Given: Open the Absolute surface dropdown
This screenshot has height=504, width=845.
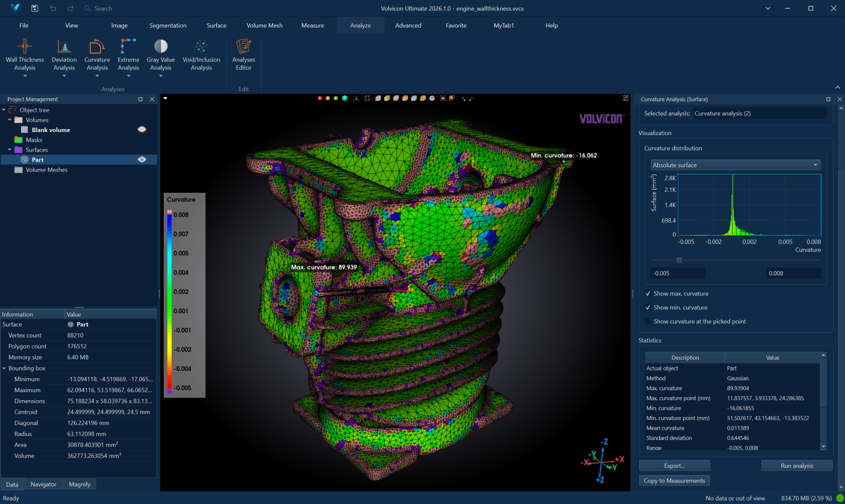Looking at the screenshot, I should (735, 165).
